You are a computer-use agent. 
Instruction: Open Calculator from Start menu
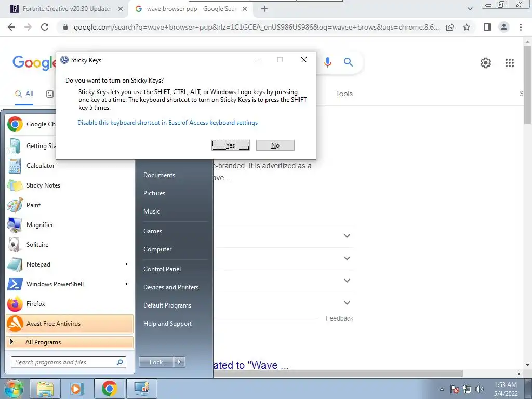[70, 166]
